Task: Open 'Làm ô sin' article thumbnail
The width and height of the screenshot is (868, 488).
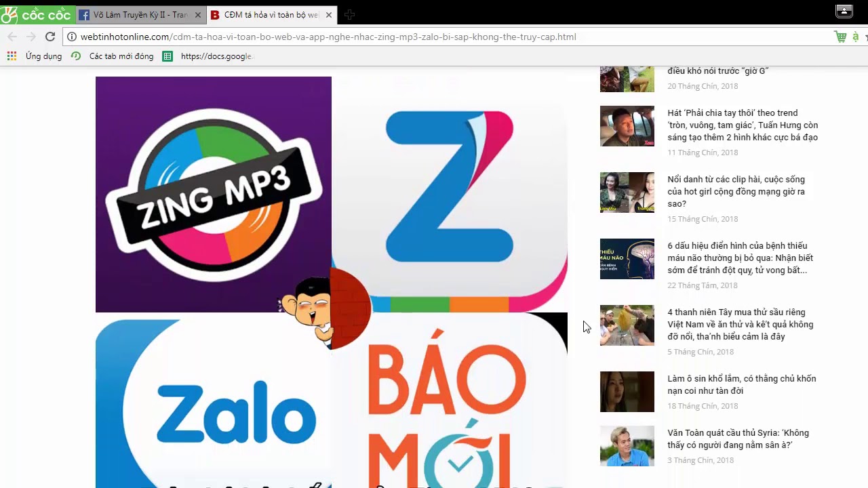Action: pos(627,392)
